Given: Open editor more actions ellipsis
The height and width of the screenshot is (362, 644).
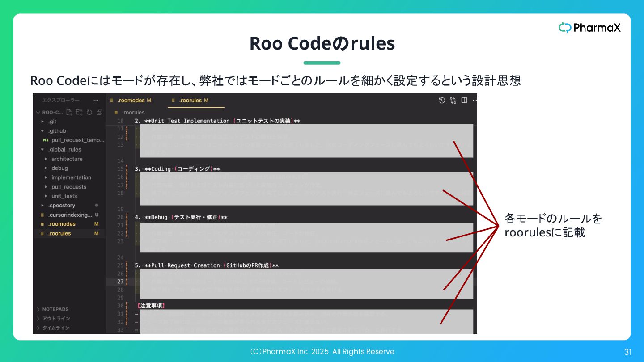Looking at the screenshot, I should 474,101.
